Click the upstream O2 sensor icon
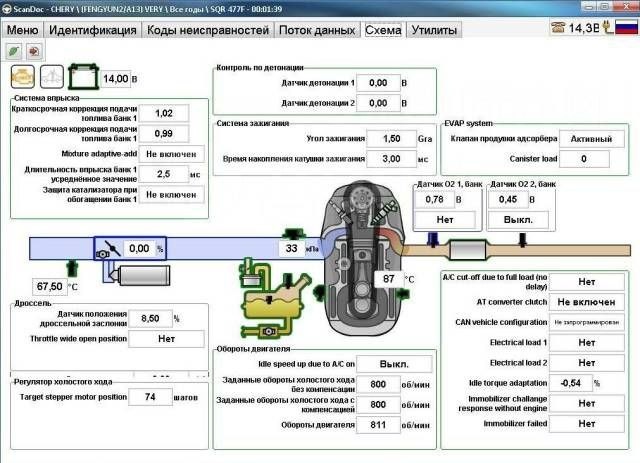 tap(433, 240)
